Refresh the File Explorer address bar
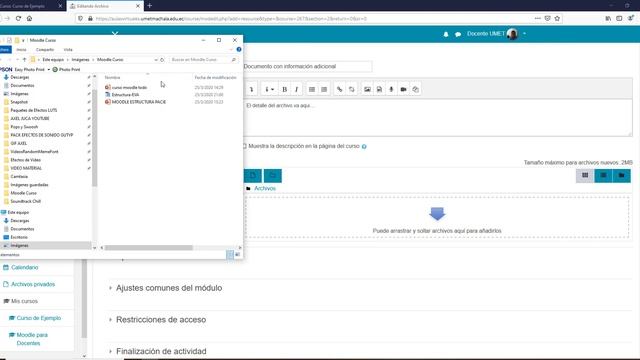This screenshot has width=640, height=360. coord(162,60)
